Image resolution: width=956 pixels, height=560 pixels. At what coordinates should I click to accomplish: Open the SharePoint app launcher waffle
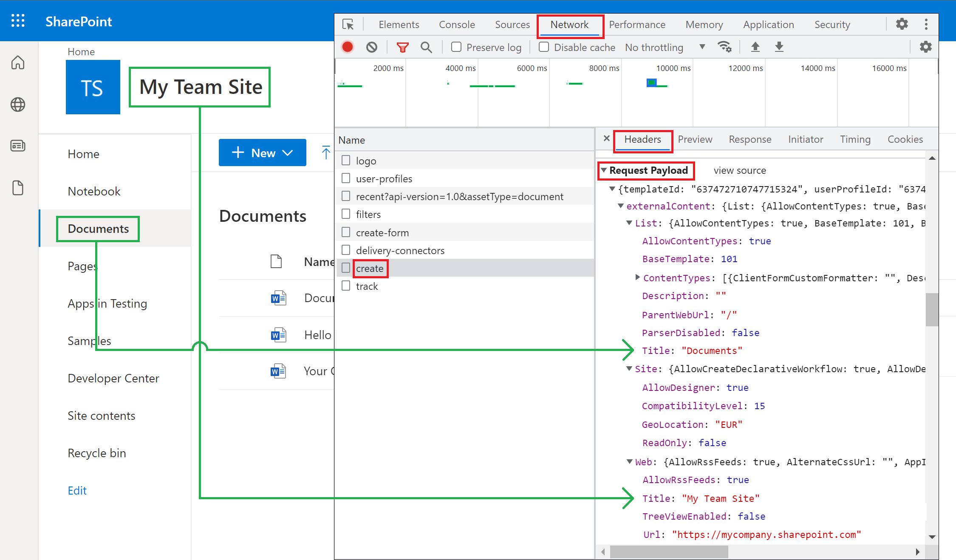(x=18, y=20)
